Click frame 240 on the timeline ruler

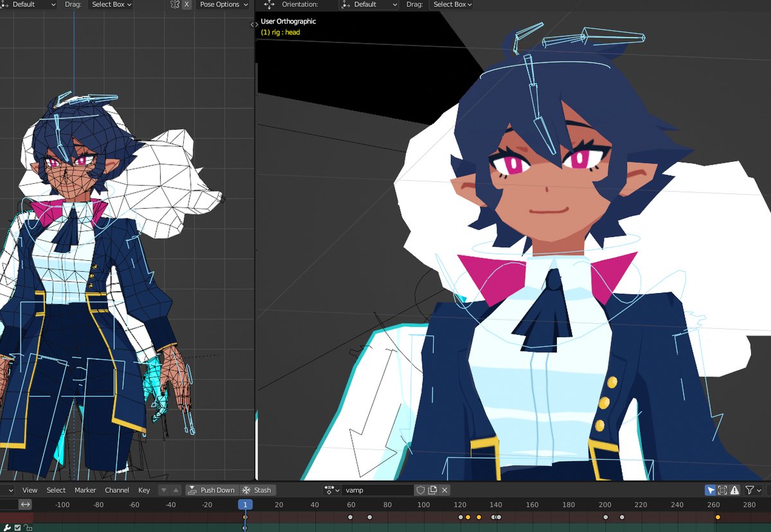pyautogui.click(x=677, y=505)
